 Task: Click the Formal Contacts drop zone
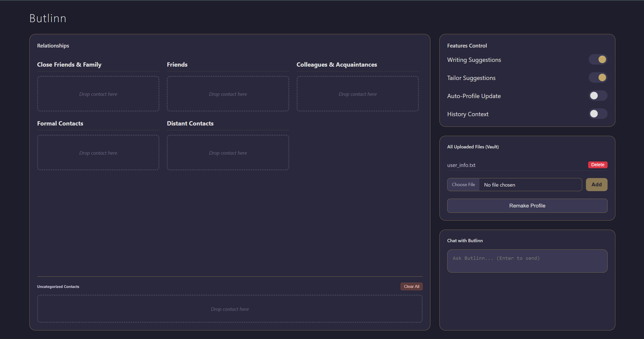98,153
